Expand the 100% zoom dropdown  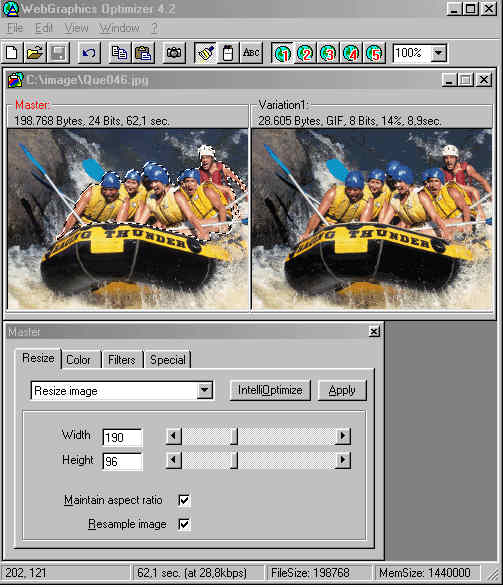tap(439, 53)
